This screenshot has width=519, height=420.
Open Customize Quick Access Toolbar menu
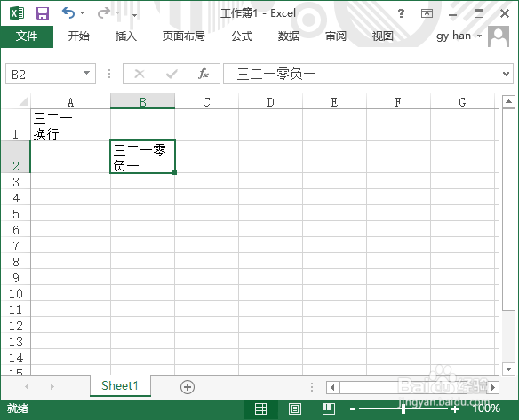coord(134,14)
